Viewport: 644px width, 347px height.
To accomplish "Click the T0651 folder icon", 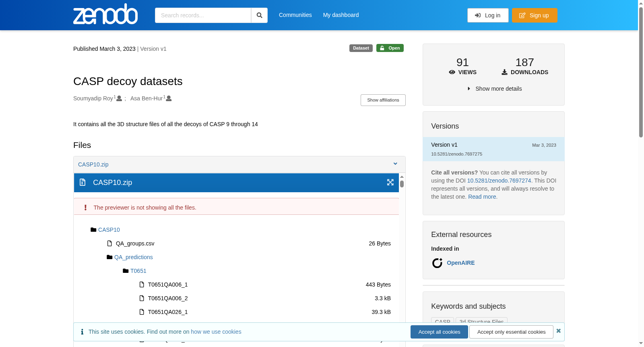I will pyautogui.click(x=126, y=271).
